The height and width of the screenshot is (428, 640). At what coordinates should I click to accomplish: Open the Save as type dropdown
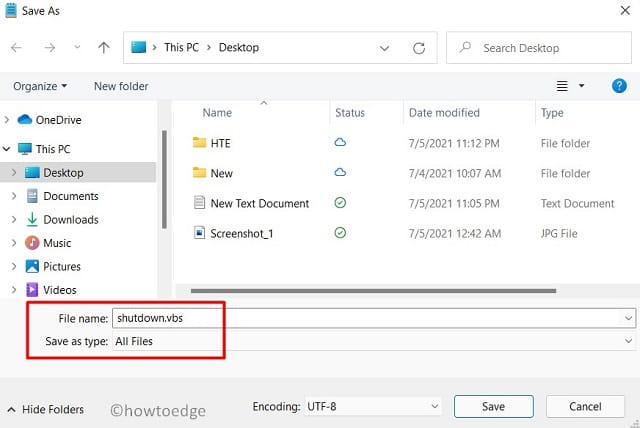[x=374, y=341]
